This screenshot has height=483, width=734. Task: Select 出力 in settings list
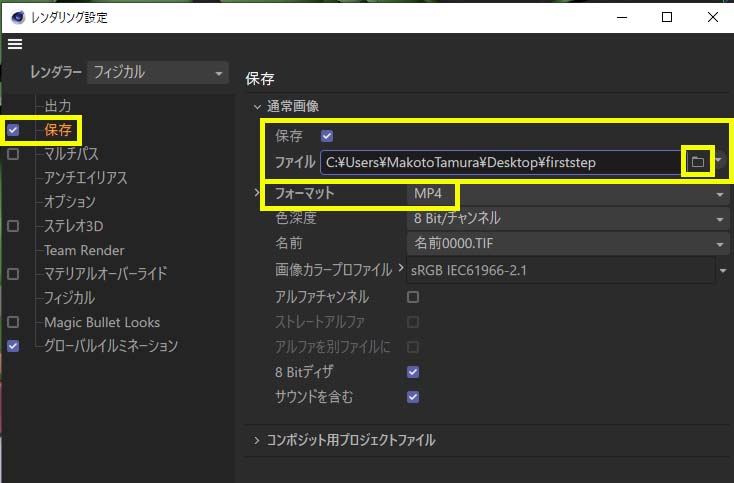pos(58,106)
